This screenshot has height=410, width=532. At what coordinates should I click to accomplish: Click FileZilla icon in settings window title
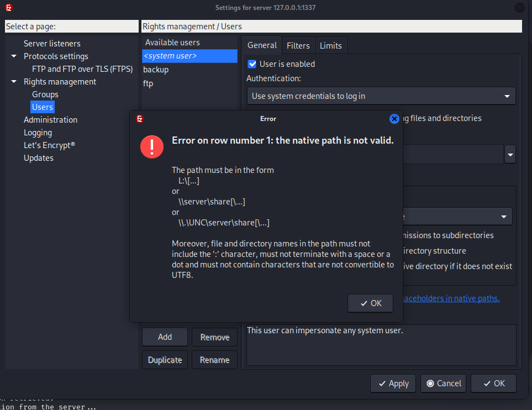pyautogui.click(x=9, y=8)
